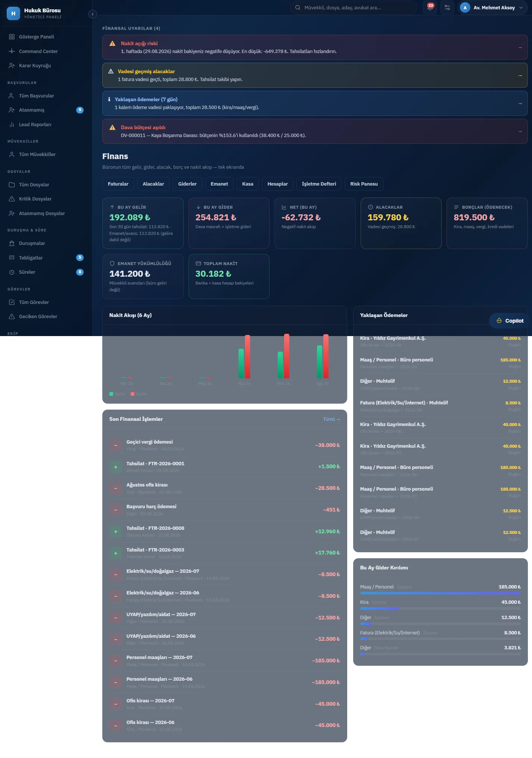532x758 pixels.
Task: Click the Maaş / Personel expense progress bar
Action: coord(440,593)
